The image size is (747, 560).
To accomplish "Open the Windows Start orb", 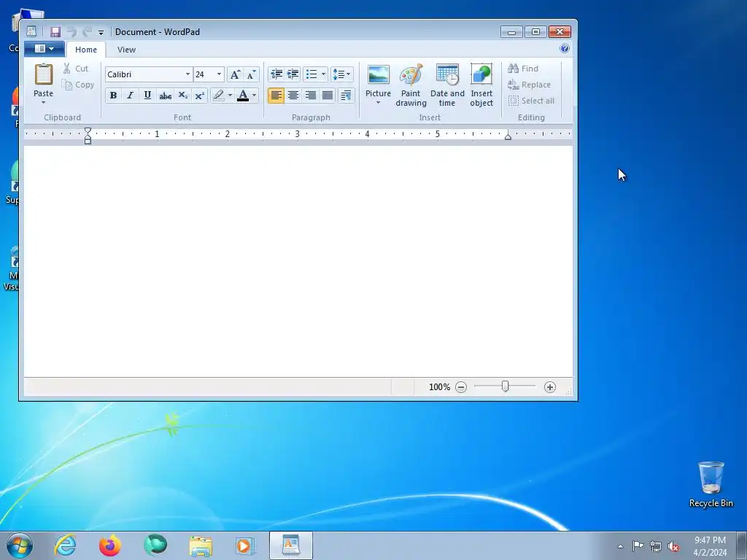I will point(20,545).
